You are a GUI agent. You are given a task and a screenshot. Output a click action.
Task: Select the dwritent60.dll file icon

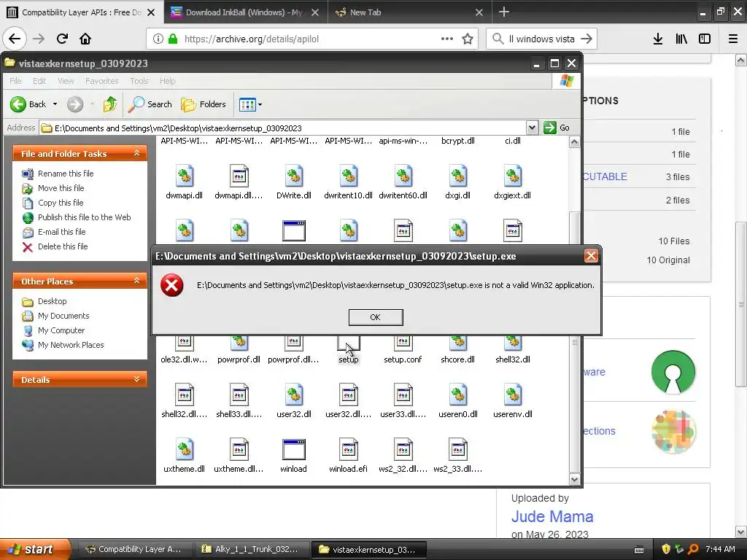(403, 176)
